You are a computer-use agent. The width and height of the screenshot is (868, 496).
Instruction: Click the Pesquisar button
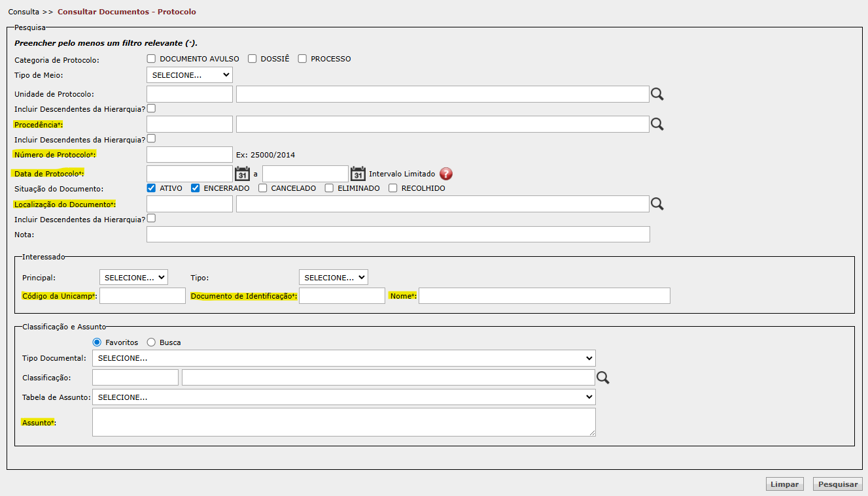coord(837,484)
